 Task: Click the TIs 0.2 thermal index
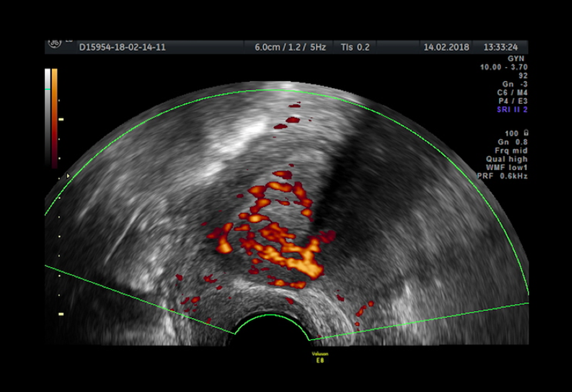pyautogui.click(x=355, y=48)
